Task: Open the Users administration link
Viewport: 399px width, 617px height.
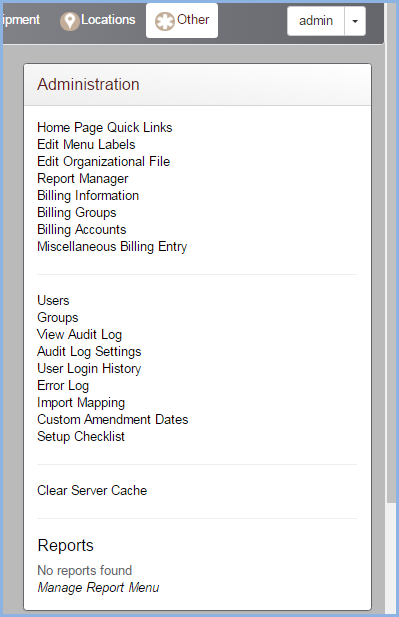Action: pos(53,301)
